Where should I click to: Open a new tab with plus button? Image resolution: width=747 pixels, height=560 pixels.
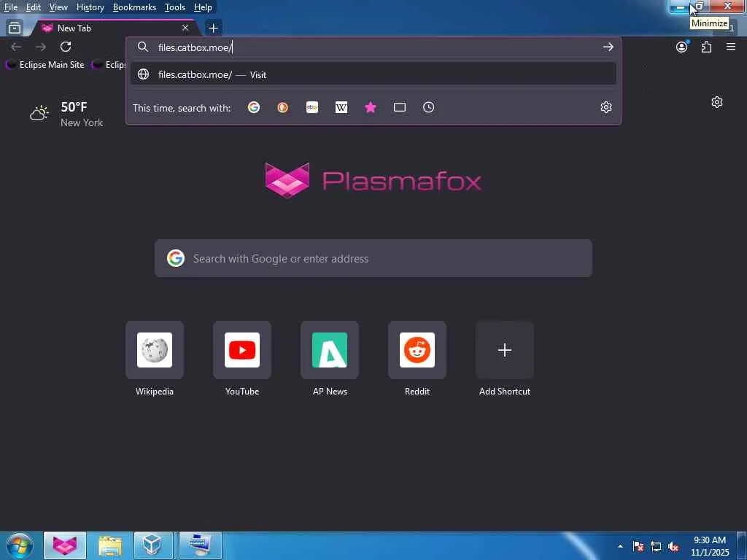click(x=213, y=28)
